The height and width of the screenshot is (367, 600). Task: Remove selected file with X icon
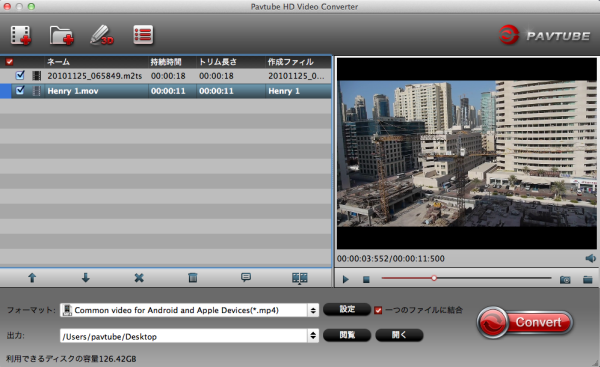(139, 278)
